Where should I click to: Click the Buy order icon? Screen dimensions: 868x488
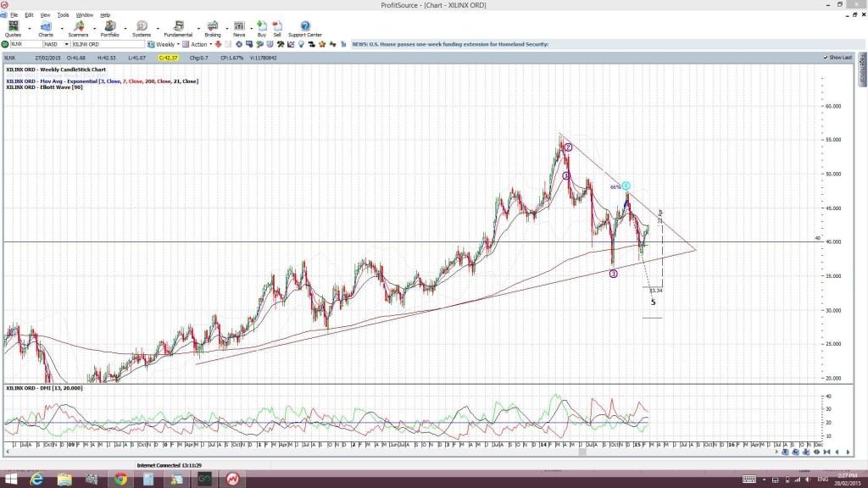(x=261, y=29)
